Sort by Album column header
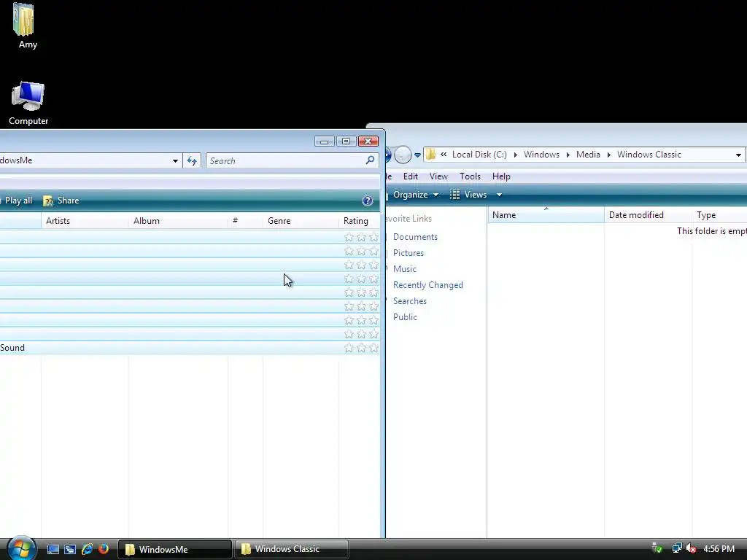 point(178,220)
